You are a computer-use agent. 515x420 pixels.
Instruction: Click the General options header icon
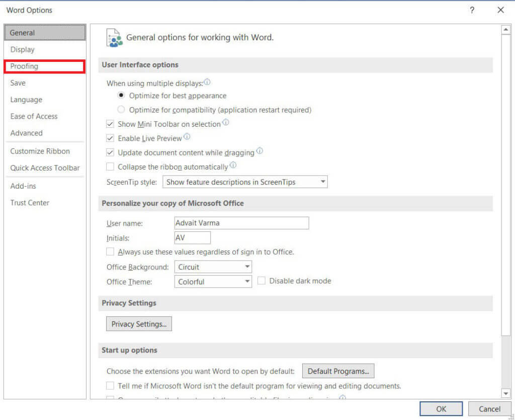pyautogui.click(x=114, y=38)
